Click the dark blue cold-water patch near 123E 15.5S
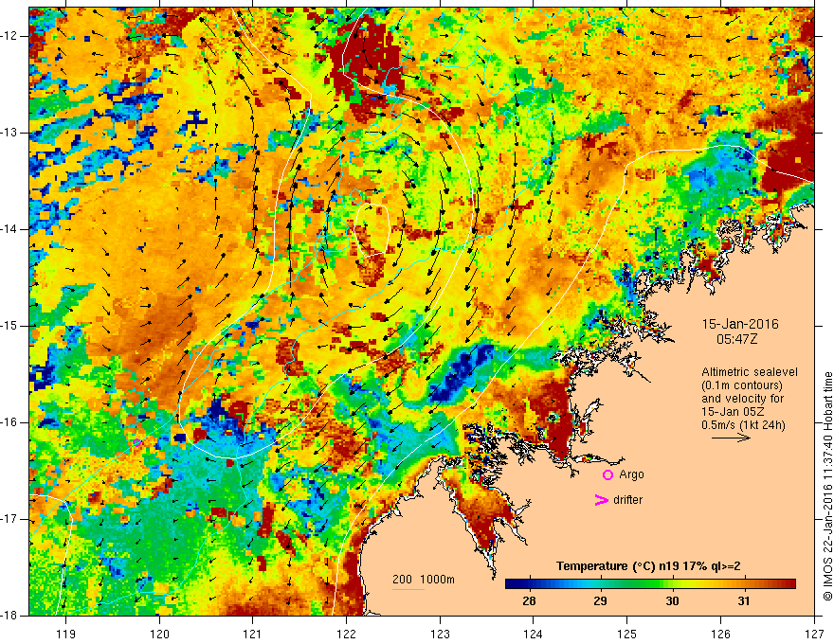 pos(462,372)
